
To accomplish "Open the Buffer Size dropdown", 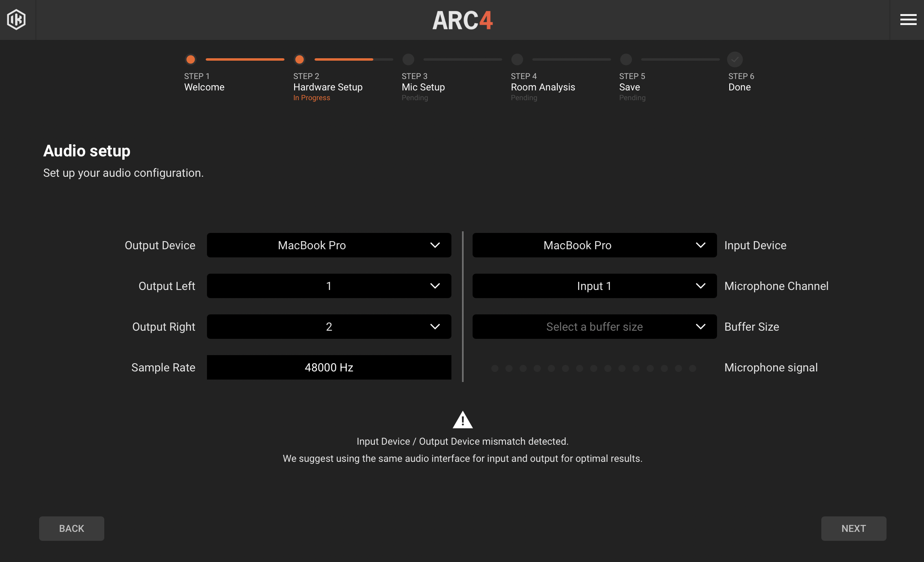I will pos(594,327).
